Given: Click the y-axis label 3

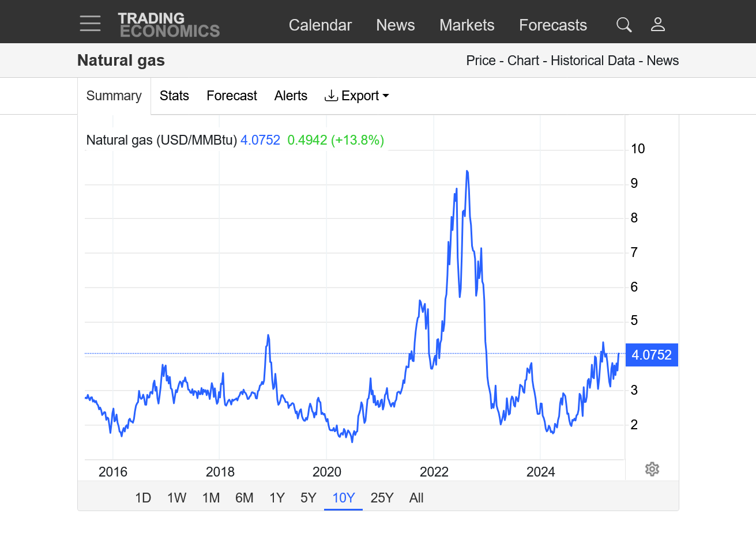Looking at the screenshot, I should 634,390.
